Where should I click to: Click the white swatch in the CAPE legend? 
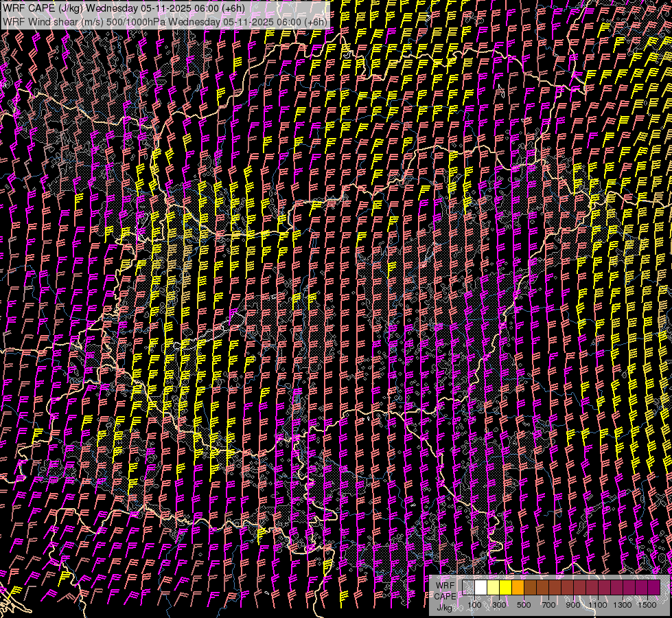[480, 588]
